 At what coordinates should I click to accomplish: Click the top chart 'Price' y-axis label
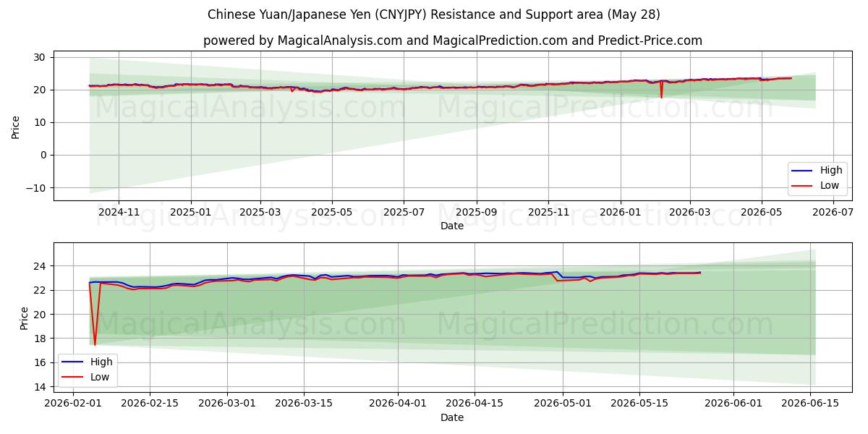16,126
